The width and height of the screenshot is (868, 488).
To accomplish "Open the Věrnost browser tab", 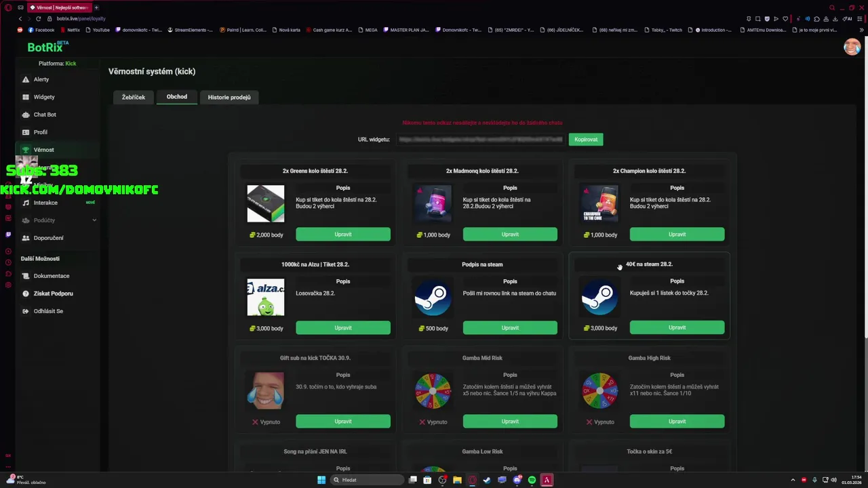I will click(59, 7).
